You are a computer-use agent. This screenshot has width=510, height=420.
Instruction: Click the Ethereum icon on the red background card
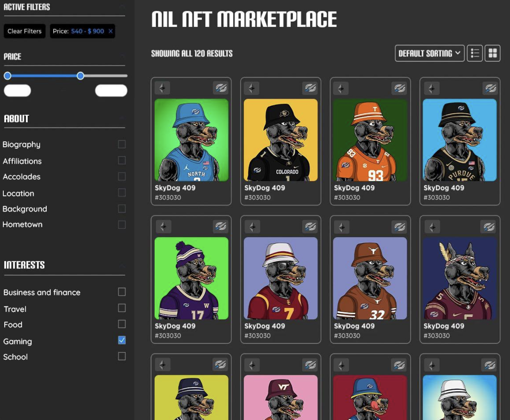[341, 365]
